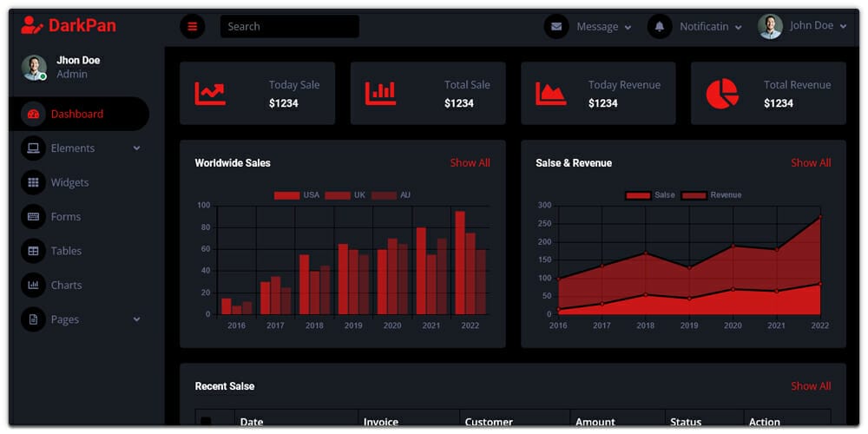Click the Notification bell icon
Viewport: 868px width, 434px height.
(660, 26)
